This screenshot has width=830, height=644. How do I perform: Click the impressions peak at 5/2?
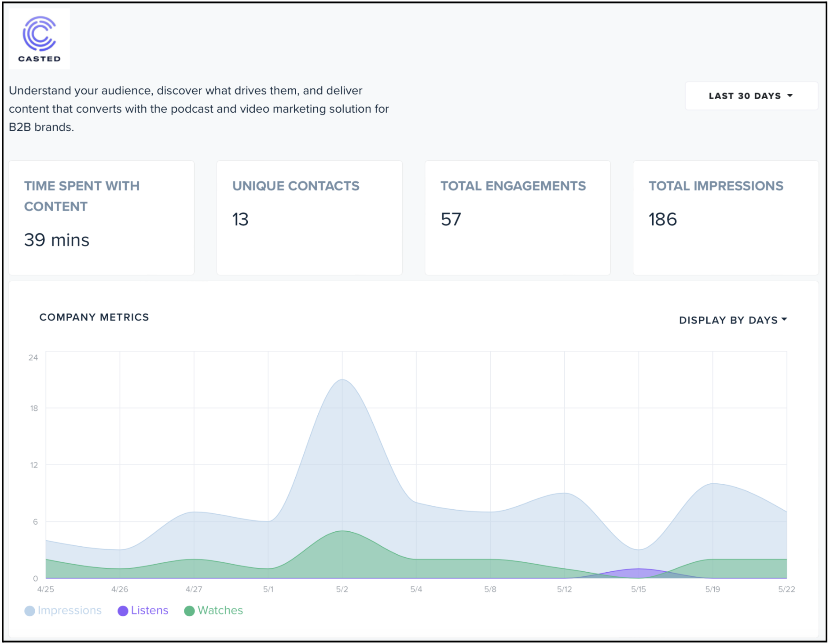pos(342,380)
